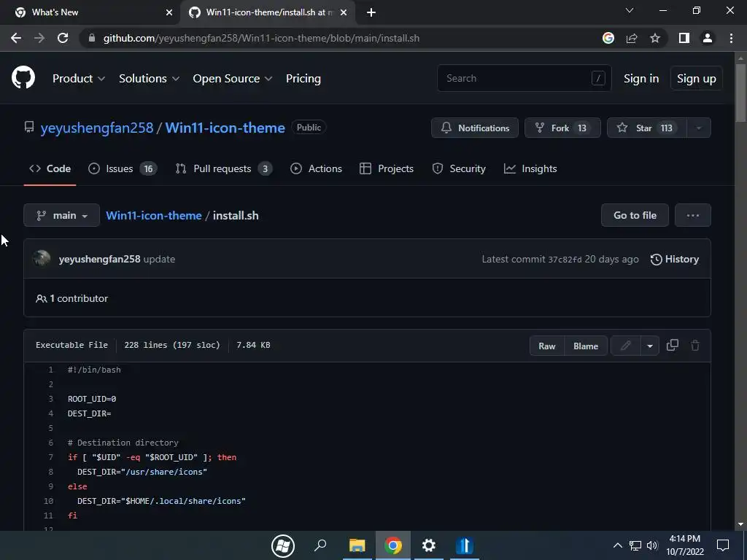Open the Pull requests tab
Viewport: 747px width, 560px height.
point(223,168)
